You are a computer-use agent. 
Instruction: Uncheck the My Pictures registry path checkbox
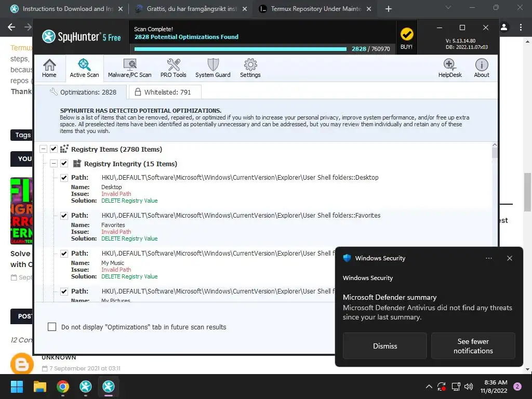click(x=64, y=292)
